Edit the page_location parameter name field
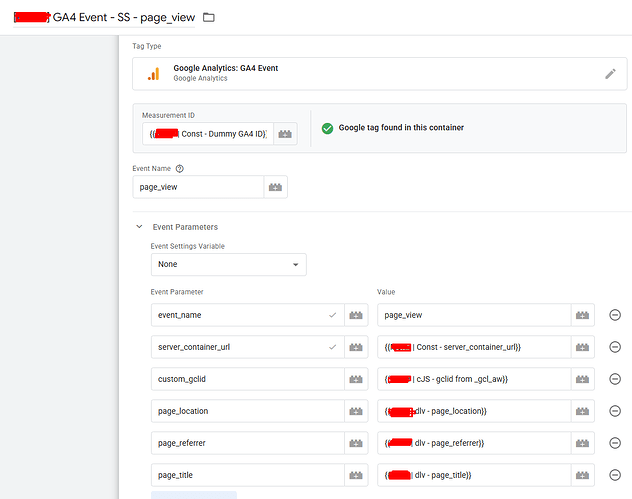 pyautogui.click(x=248, y=411)
